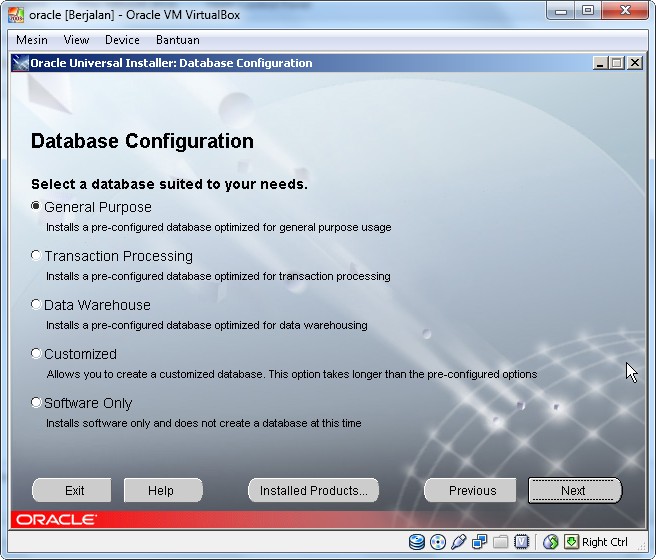Click the customized database description text
Image resolution: width=656 pixels, height=560 pixels.
(292, 374)
